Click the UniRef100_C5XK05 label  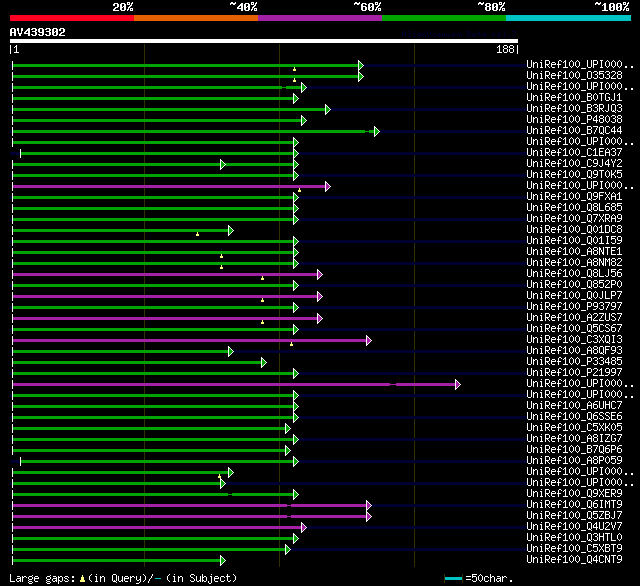[x=574, y=428]
